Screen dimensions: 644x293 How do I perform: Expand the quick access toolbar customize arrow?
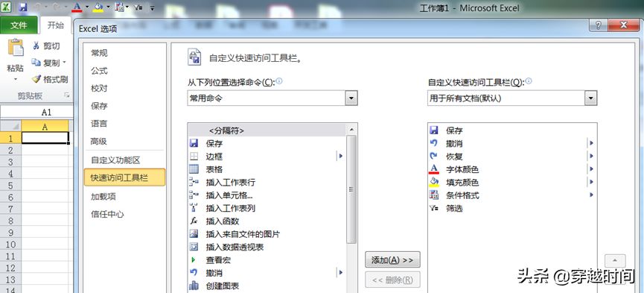(x=153, y=7)
